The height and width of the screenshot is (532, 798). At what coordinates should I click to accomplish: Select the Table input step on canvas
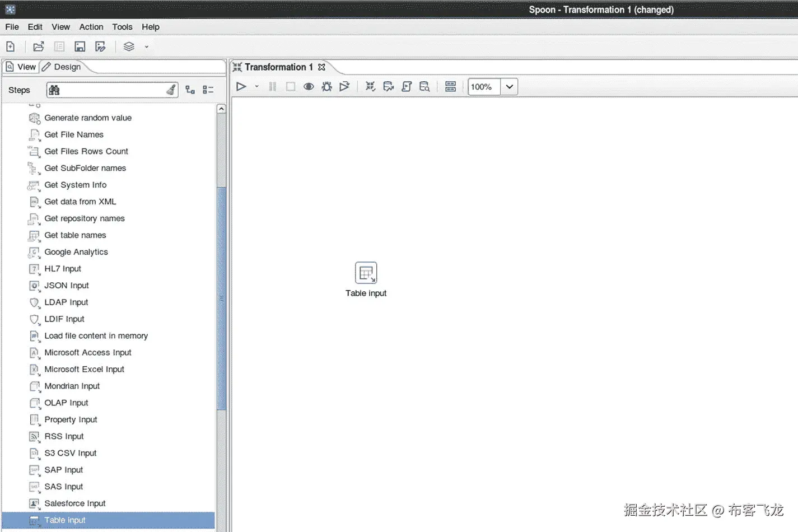tap(366, 273)
